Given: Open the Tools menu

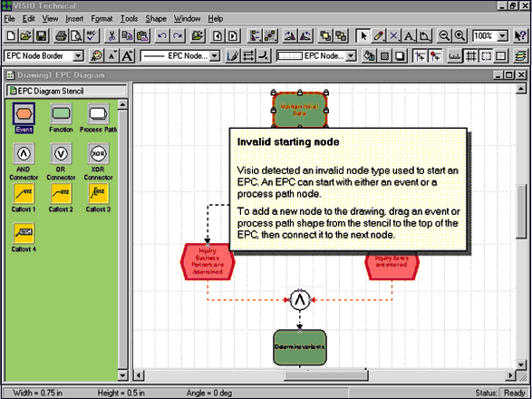Looking at the screenshot, I should [x=130, y=19].
